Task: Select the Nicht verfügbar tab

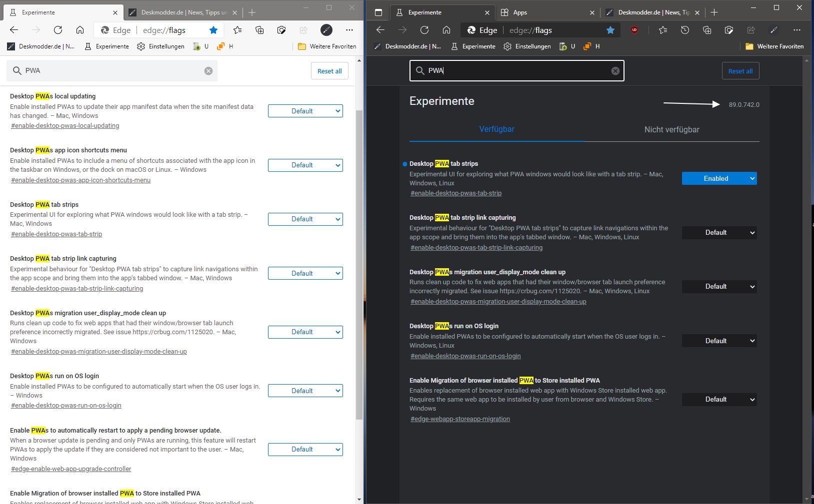Action: pos(671,129)
